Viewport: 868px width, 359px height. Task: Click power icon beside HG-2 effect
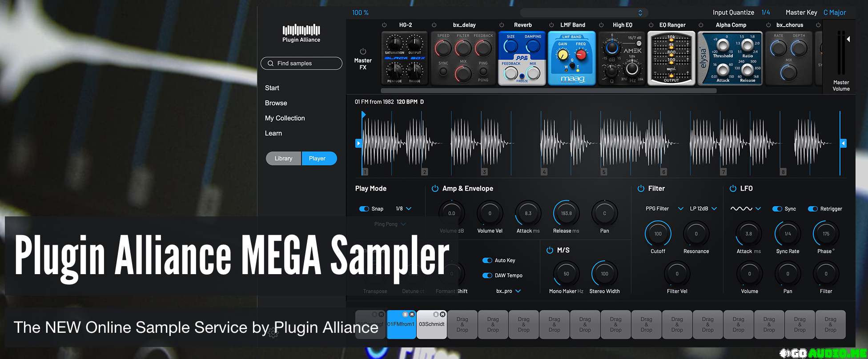click(x=385, y=25)
